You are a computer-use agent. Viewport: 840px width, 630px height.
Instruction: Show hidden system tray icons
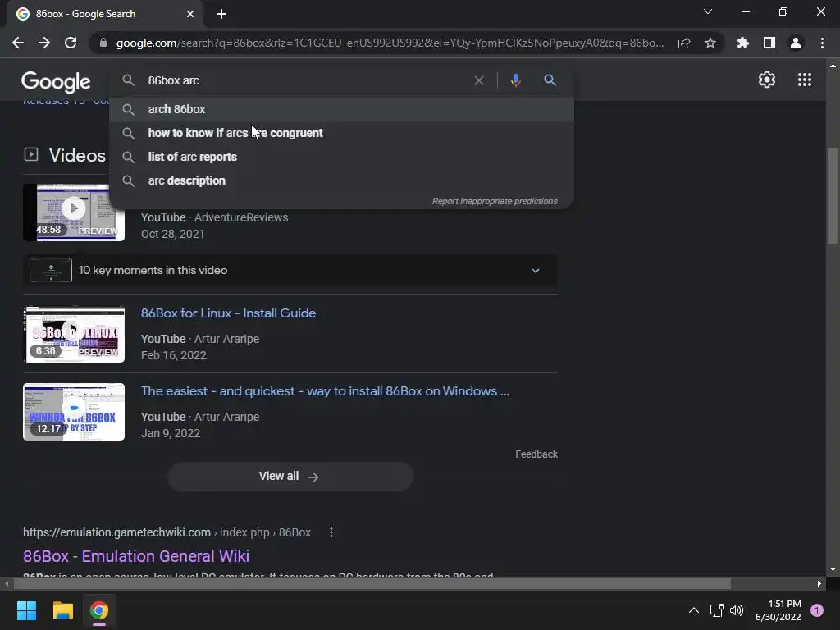(694, 610)
